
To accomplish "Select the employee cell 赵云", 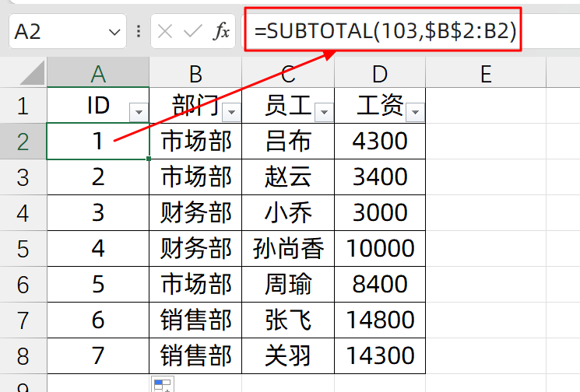I will 288,177.
